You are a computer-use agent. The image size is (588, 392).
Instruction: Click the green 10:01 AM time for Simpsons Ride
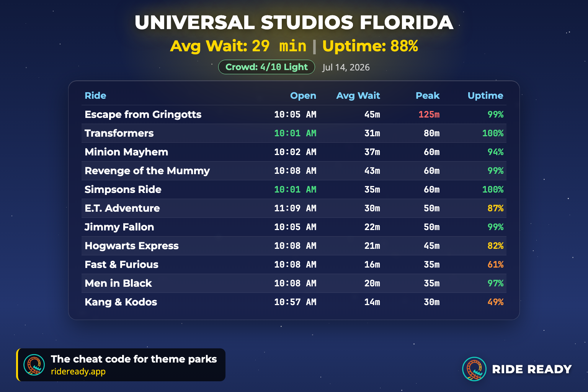295,189
